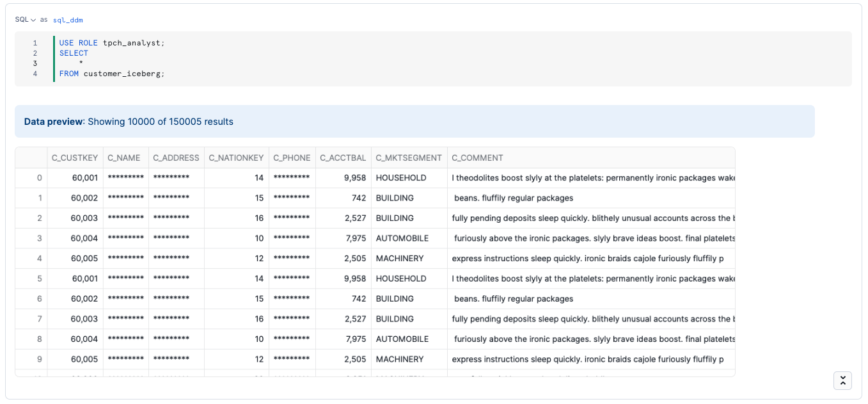Click the FROM customer_iceberg code line
The image size is (868, 404).
click(x=112, y=74)
